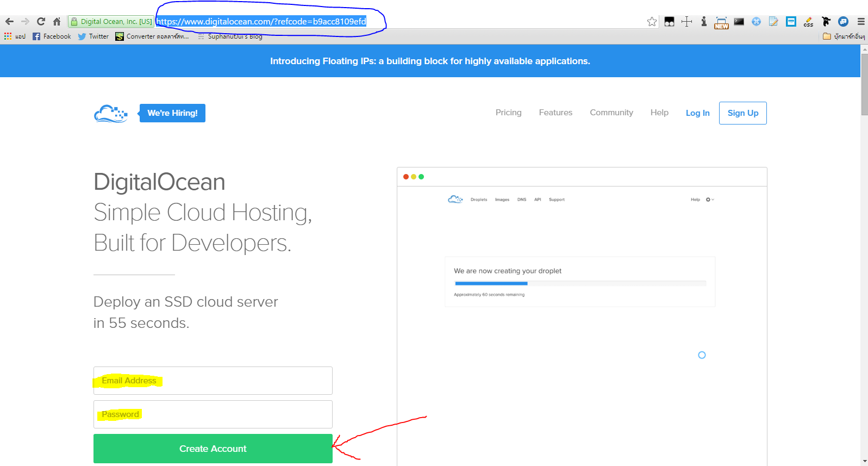Click the page vertical scrollbar thumb
The width and height of the screenshot is (868, 466).
tap(864, 84)
